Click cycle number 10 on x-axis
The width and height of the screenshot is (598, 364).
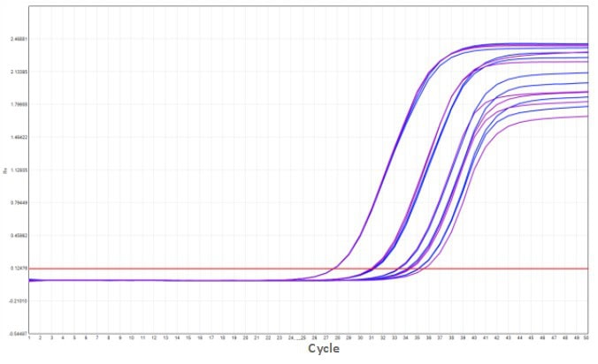131,337
